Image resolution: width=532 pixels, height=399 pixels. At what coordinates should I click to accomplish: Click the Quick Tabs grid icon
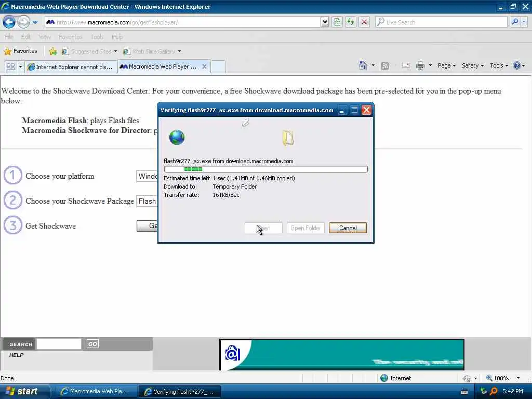[x=10, y=67]
